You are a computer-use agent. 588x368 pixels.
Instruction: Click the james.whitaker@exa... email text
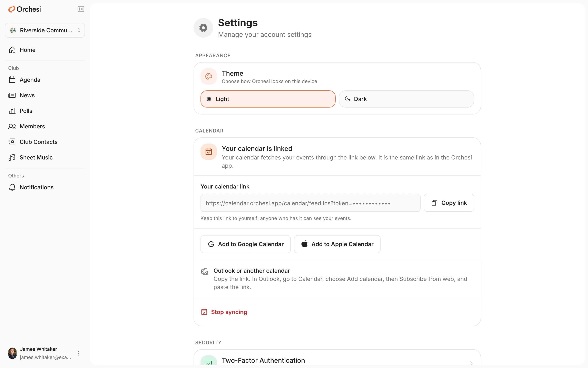(46, 357)
